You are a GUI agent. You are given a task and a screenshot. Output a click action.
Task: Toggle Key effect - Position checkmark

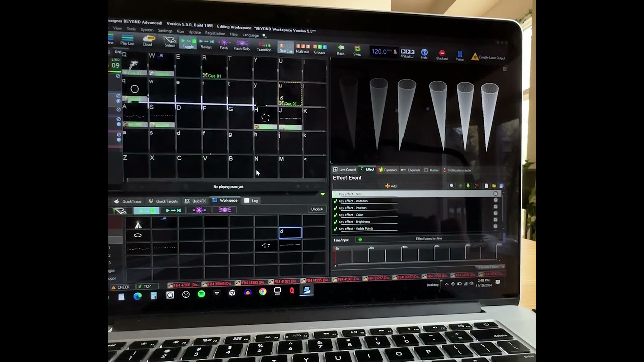[336, 208]
